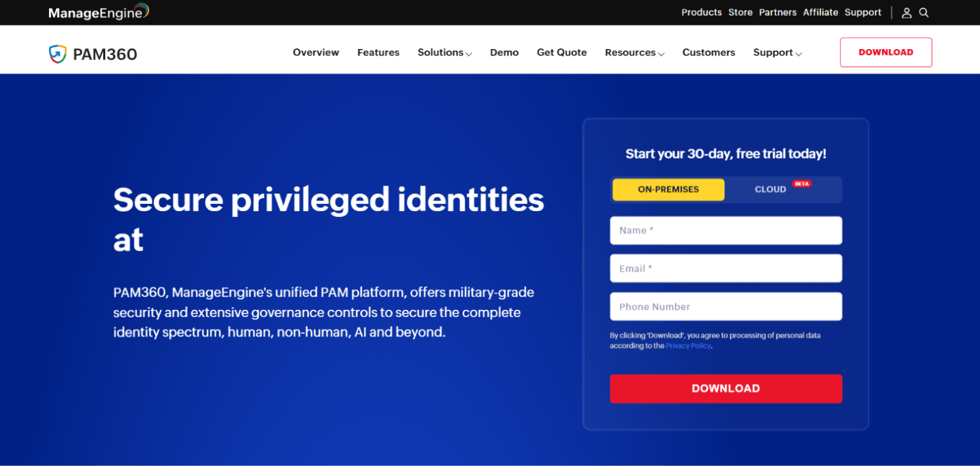Image resolution: width=980 pixels, height=466 pixels.
Task: Open the Privacy Policy link
Action: coord(688,346)
